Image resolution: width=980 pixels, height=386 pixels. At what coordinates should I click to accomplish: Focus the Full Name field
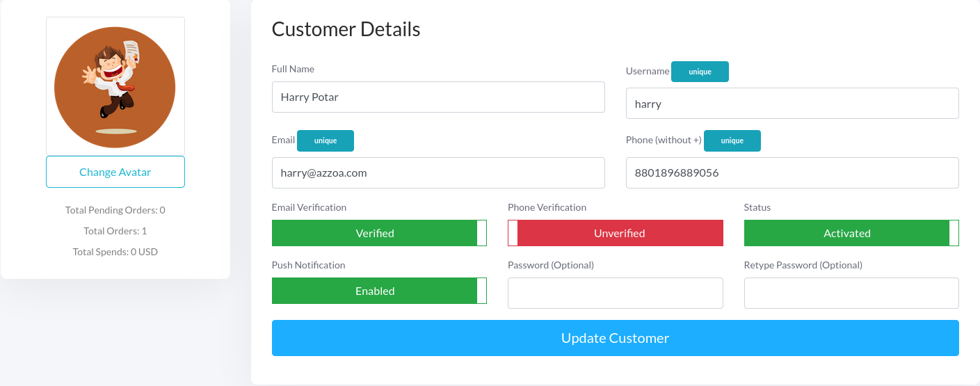click(x=438, y=97)
